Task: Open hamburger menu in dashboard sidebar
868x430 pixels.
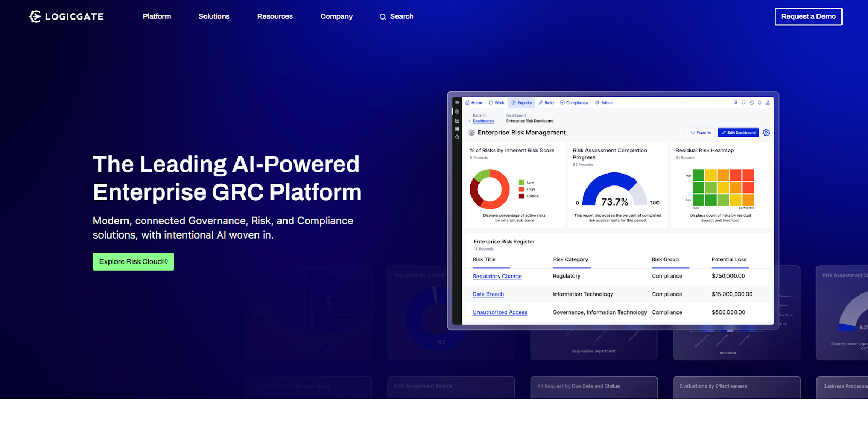Action: tap(457, 102)
